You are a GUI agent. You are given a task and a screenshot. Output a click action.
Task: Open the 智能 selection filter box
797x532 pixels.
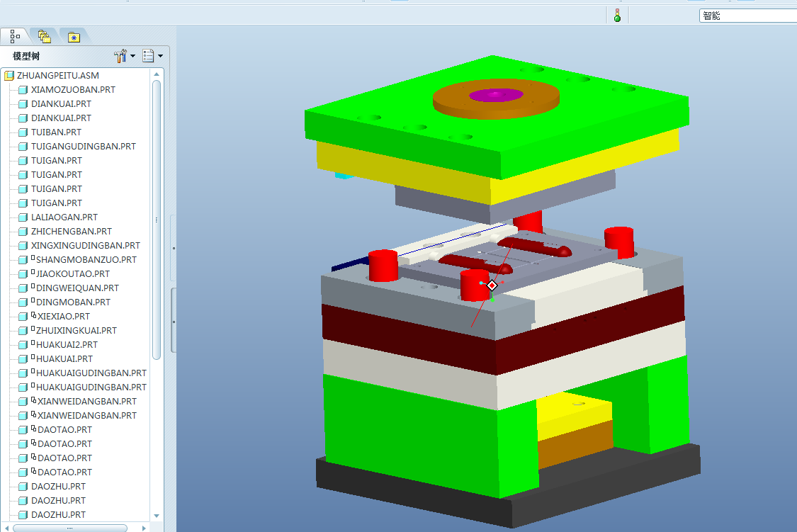tap(747, 16)
